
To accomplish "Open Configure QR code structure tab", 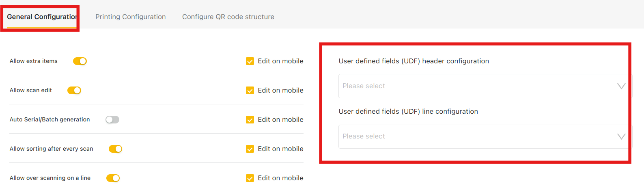I will pyautogui.click(x=228, y=17).
